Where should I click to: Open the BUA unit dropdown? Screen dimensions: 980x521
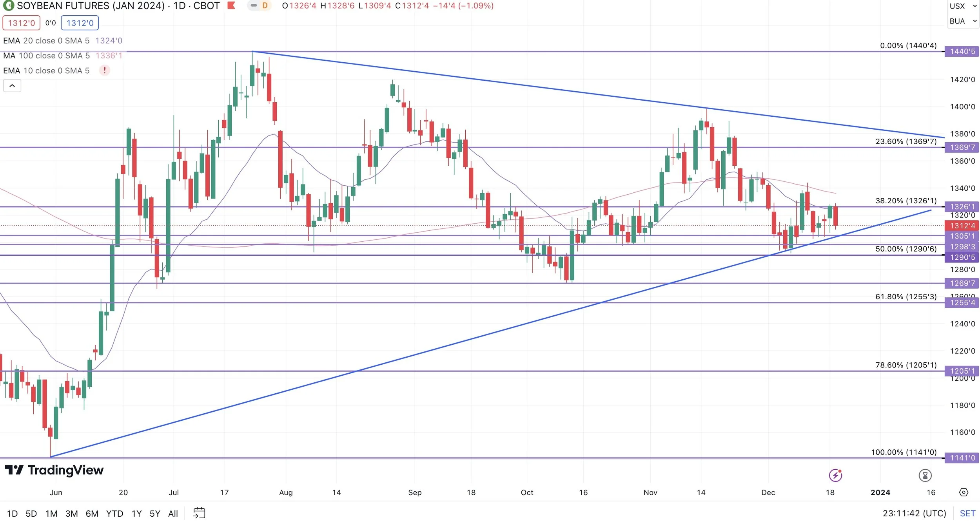[x=963, y=21]
